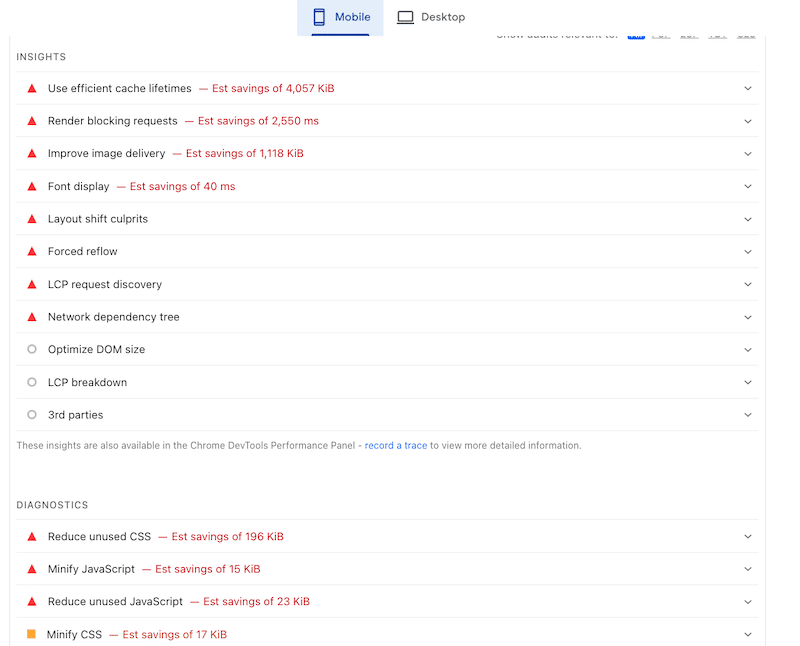The width and height of the screenshot is (800, 646).
Task: Click the Font display audit title
Action: (78, 186)
